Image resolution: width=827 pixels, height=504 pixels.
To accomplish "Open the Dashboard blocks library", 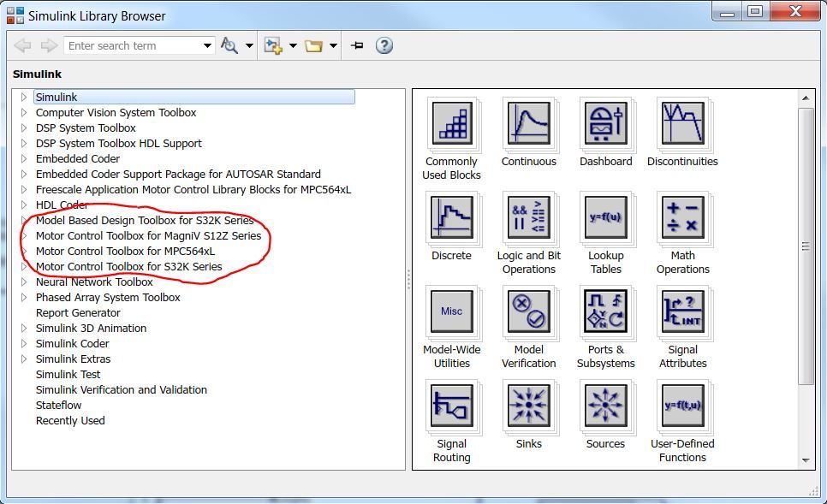I will click(x=605, y=123).
